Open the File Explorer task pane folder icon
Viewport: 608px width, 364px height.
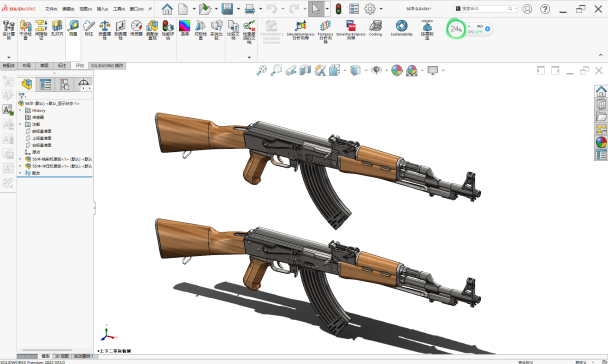601,117
